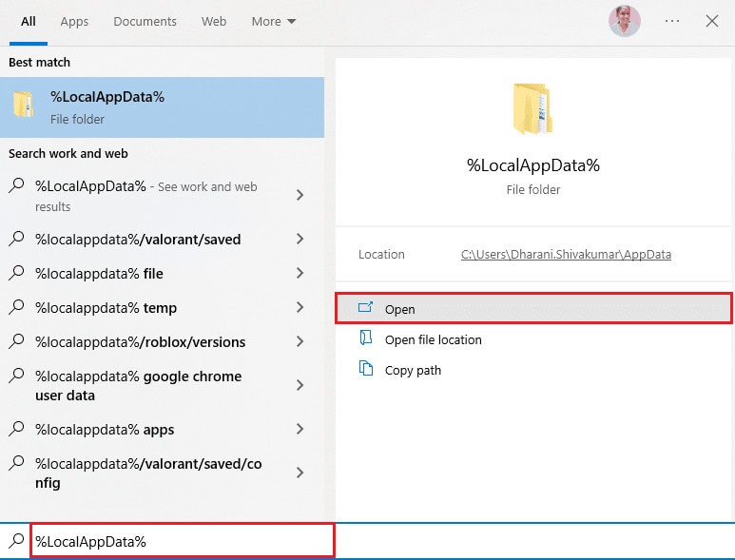Click search icon beside '%localappdata% apps'

click(16, 428)
